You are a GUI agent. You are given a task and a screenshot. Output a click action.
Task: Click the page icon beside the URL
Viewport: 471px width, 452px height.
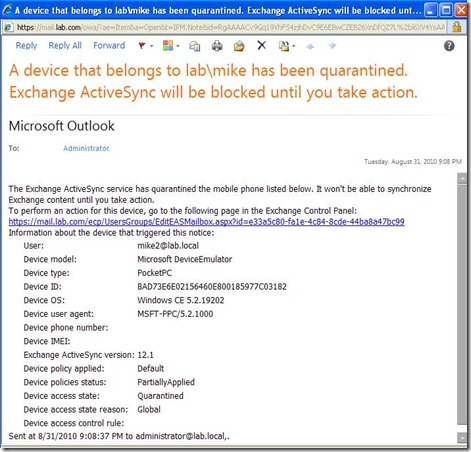pos(9,27)
